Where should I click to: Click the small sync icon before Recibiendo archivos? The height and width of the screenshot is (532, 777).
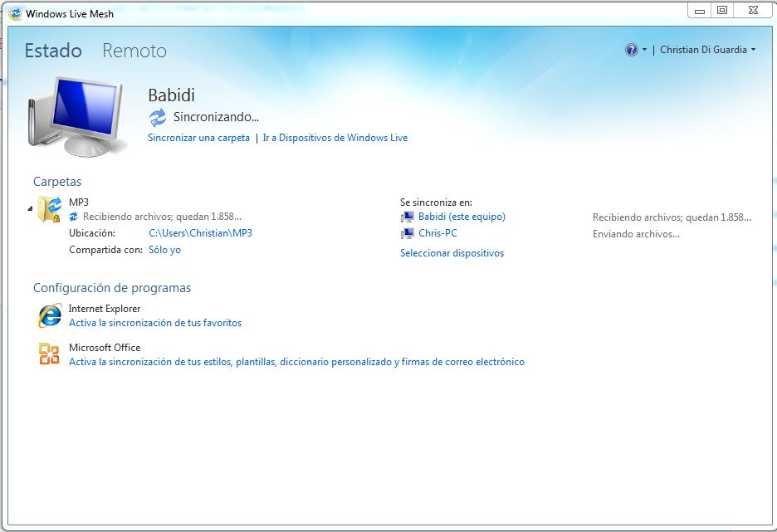pyautogui.click(x=73, y=217)
